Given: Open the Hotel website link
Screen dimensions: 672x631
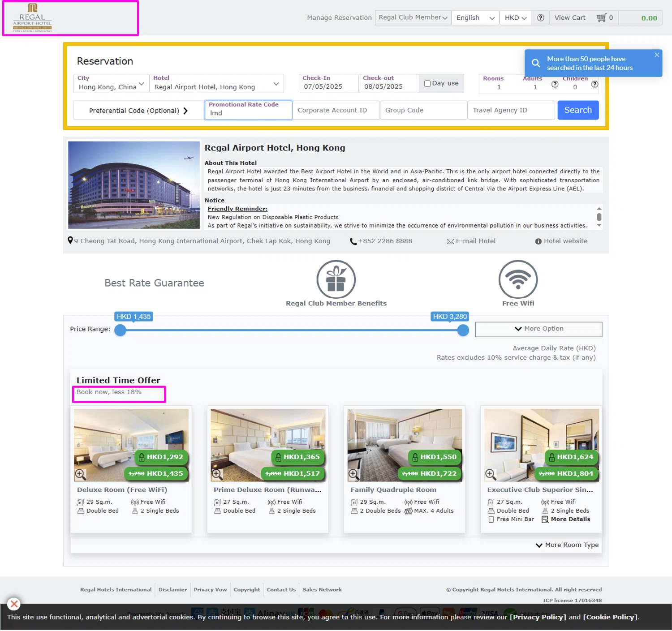Looking at the screenshot, I should click(565, 241).
